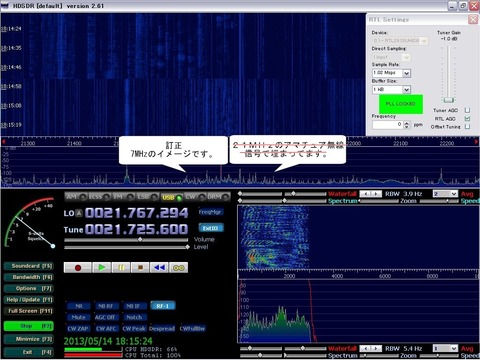Enable the Offset Tuning checkbox
This screenshot has height=360, width=480.
click(x=467, y=127)
